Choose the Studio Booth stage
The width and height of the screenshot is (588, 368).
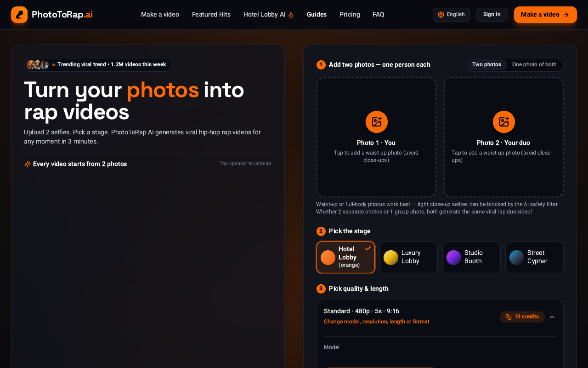pyautogui.click(x=471, y=258)
